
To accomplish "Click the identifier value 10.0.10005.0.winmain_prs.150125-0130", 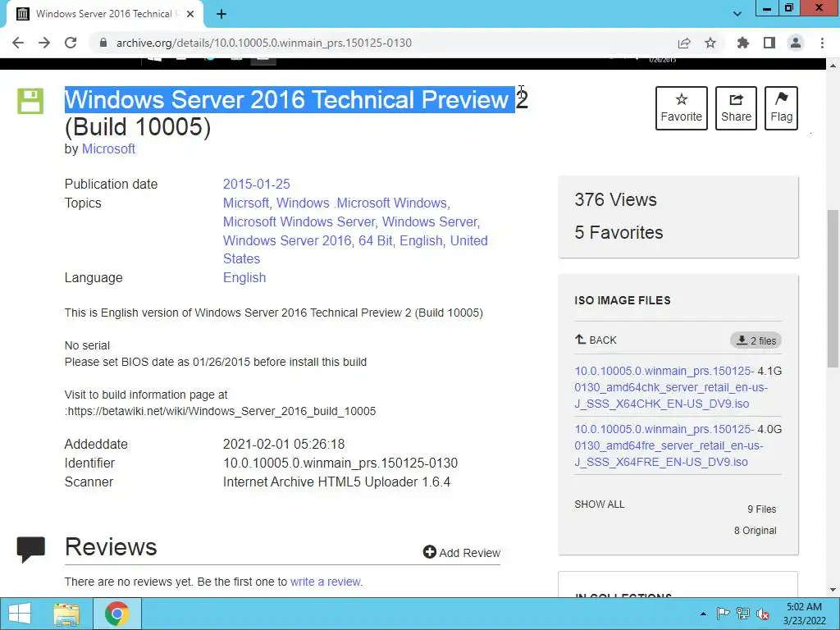I will (340, 463).
